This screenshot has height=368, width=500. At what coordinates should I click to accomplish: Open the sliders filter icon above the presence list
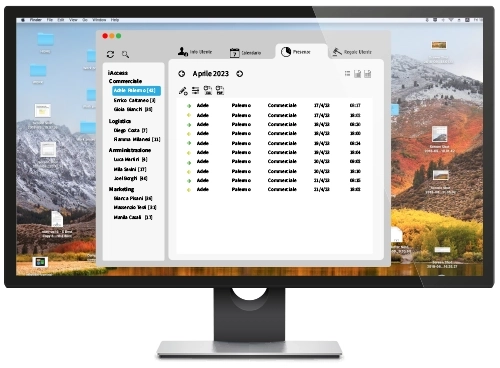coord(195,90)
